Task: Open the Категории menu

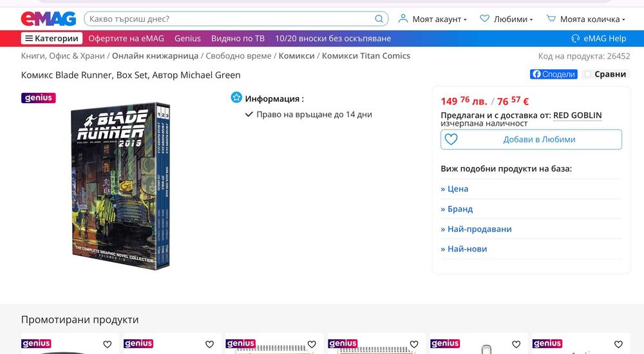Action: (x=52, y=38)
